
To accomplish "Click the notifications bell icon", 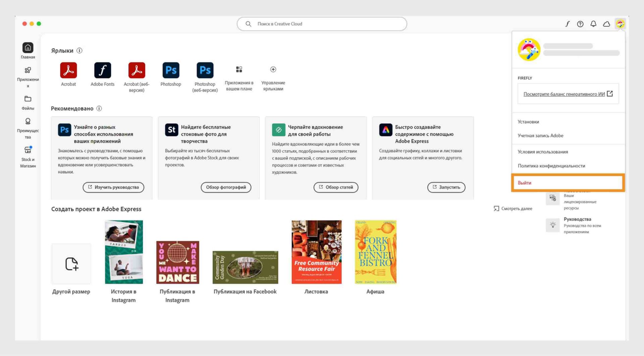I will point(593,24).
